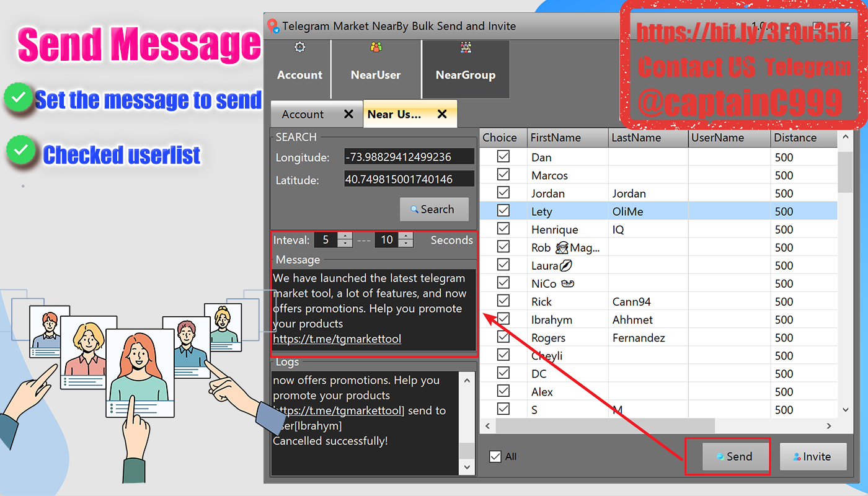Open the Account gear icon section

[299, 47]
